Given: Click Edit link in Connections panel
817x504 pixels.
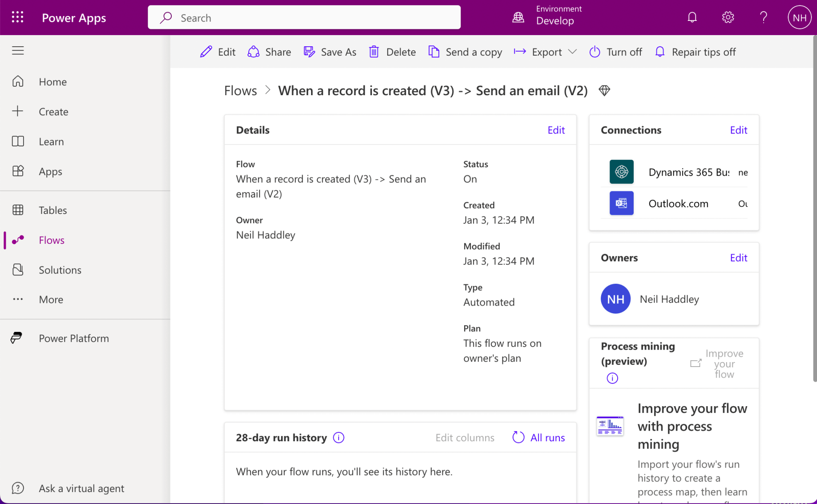Looking at the screenshot, I should click(738, 130).
